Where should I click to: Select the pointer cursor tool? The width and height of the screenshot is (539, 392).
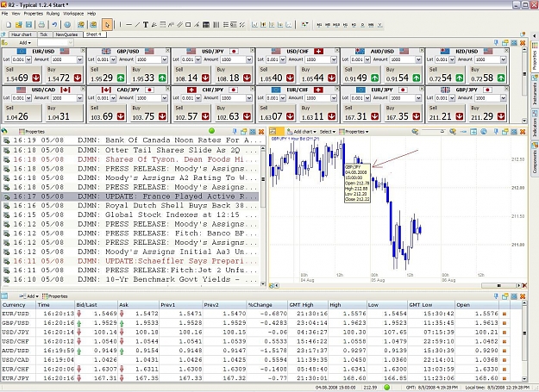(x=107, y=25)
